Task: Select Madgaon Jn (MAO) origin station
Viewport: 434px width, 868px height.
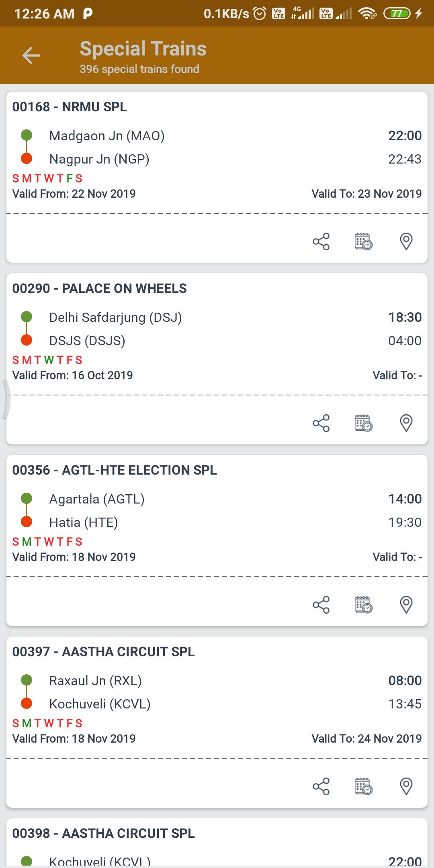Action: pyautogui.click(x=107, y=136)
